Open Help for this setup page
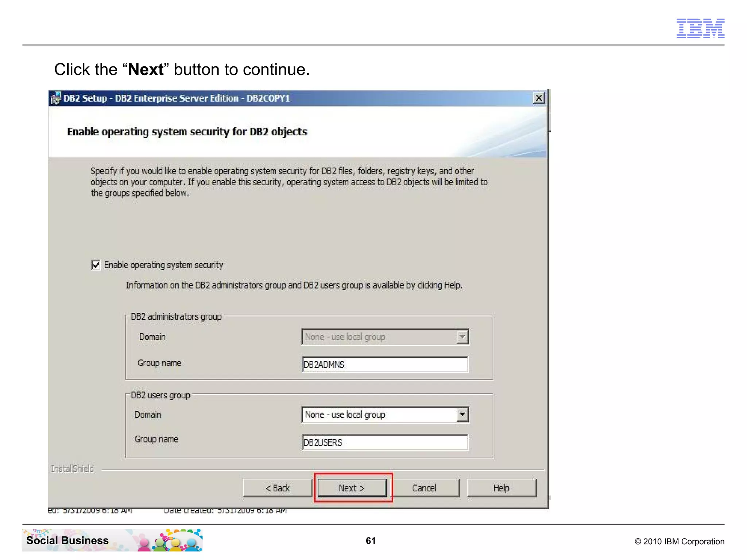Screen dimensions: 747x560 point(502,488)
